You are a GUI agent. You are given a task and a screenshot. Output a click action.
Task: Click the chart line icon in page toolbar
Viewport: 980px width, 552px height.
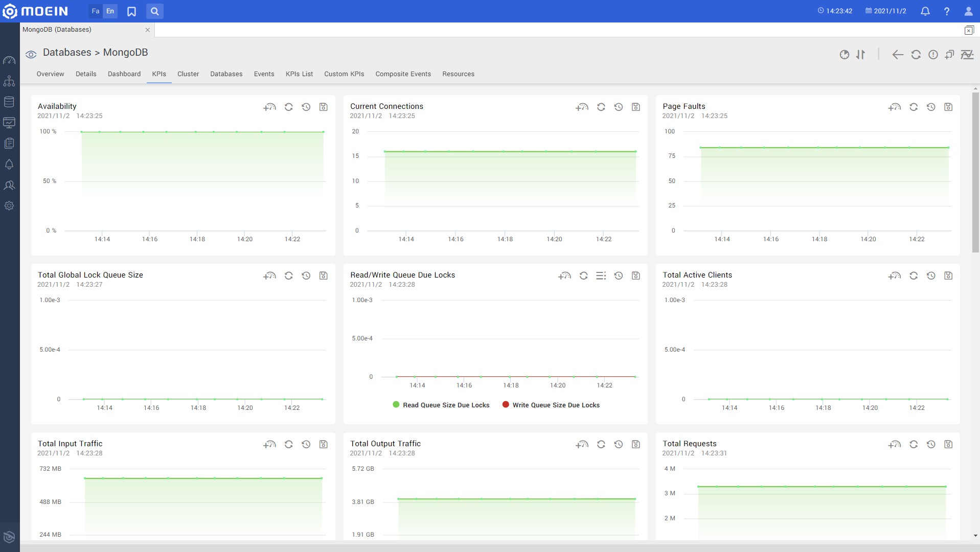(967, 55)
